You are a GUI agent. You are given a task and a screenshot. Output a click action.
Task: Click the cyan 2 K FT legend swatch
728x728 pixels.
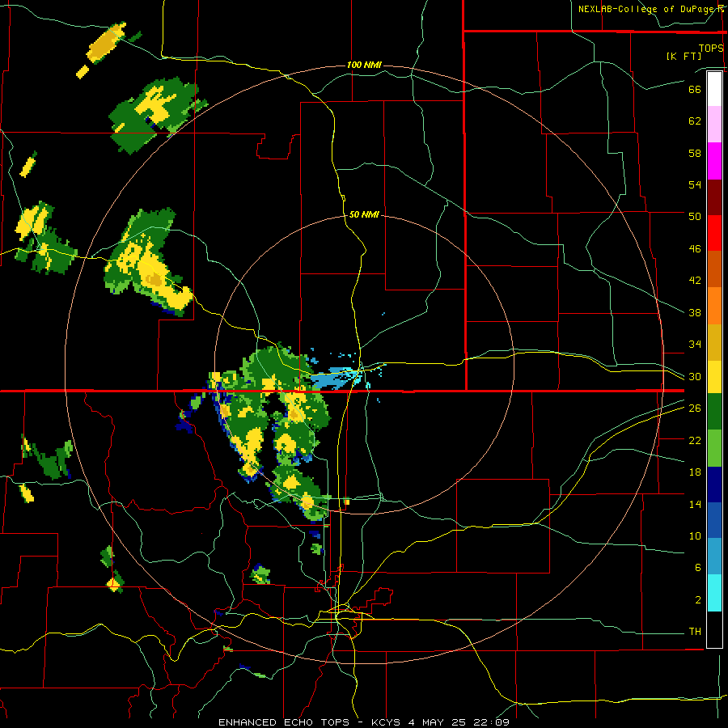pyautogui.click(x=714, y=593)
